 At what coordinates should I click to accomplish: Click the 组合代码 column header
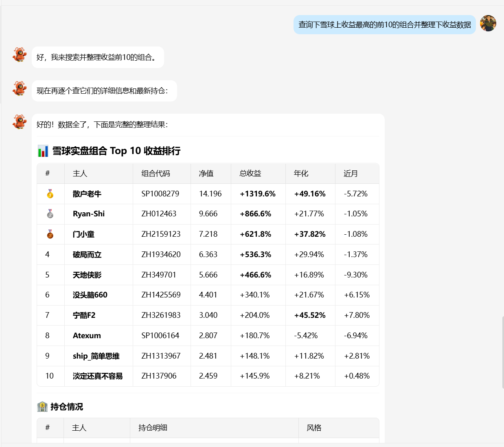(x=156, y=174)
